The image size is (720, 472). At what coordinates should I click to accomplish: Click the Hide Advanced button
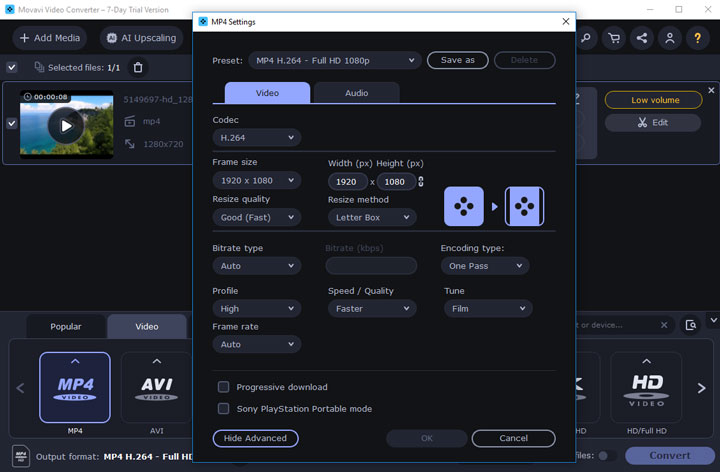pos(255,438)
